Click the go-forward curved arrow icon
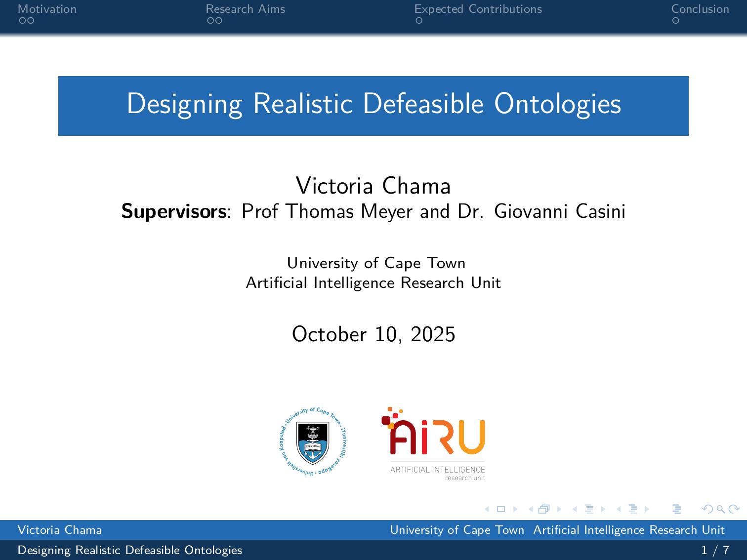The image size is (747, 560). pos(734,509)
